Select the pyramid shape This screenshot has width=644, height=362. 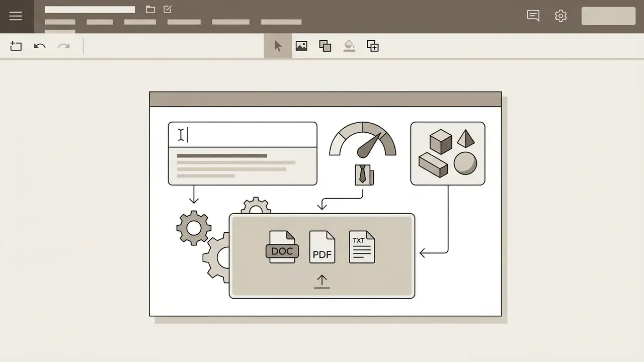pos(466,138)
